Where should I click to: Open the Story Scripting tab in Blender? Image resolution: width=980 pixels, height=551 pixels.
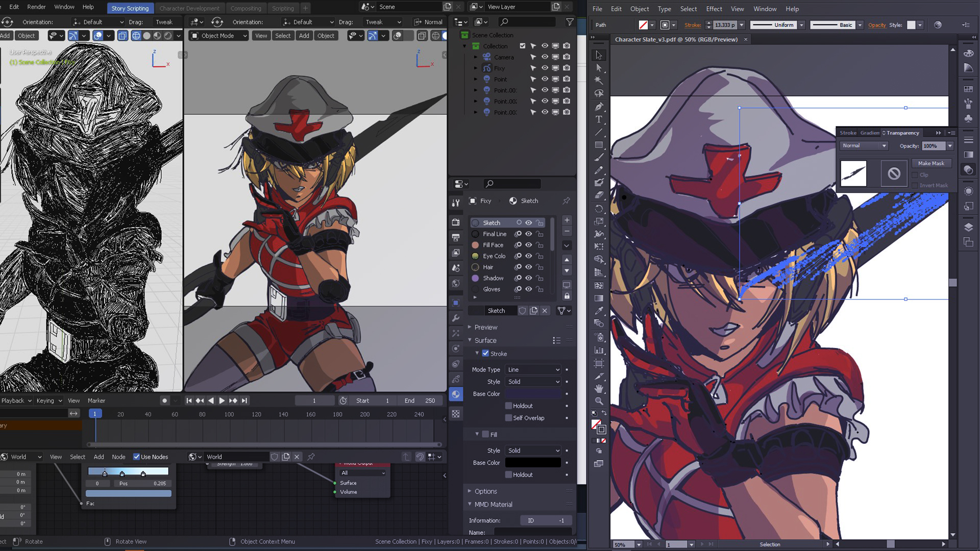point(131,8)
